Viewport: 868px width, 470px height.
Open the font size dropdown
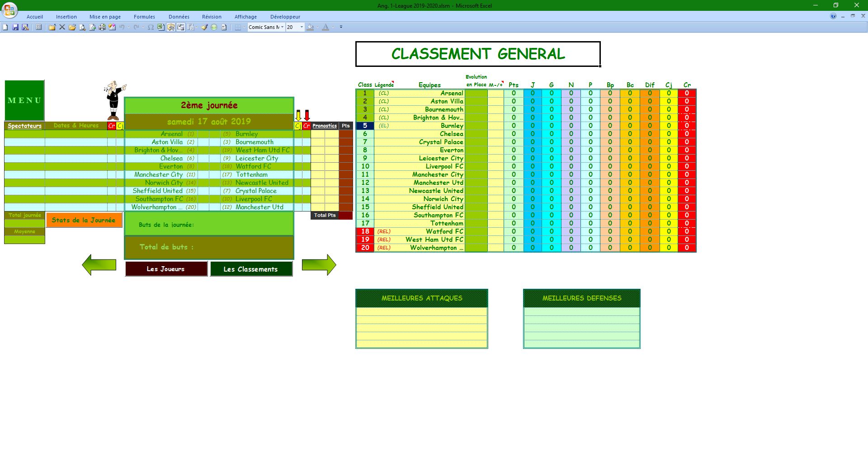(x=302, y=27)
